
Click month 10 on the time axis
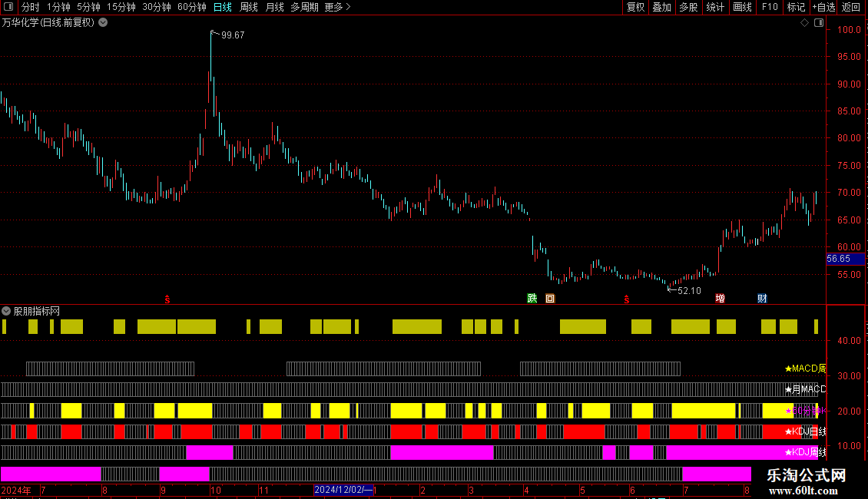click(215, 490)
